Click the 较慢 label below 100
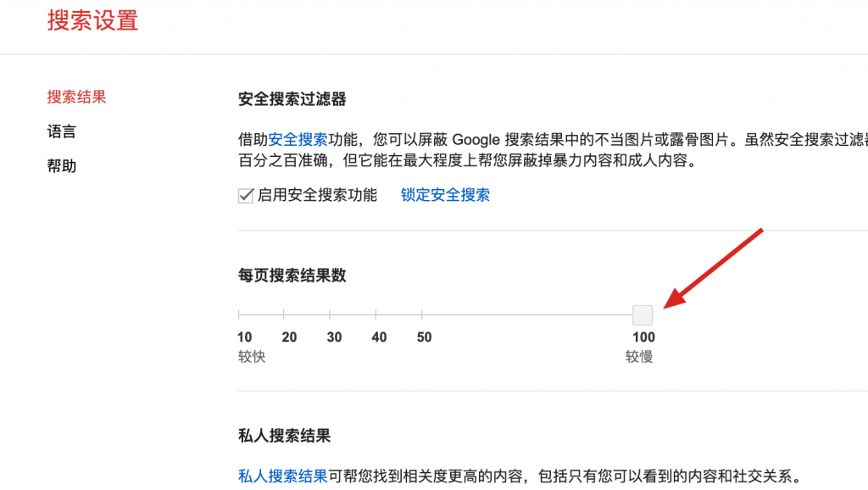 coord(639,357)
